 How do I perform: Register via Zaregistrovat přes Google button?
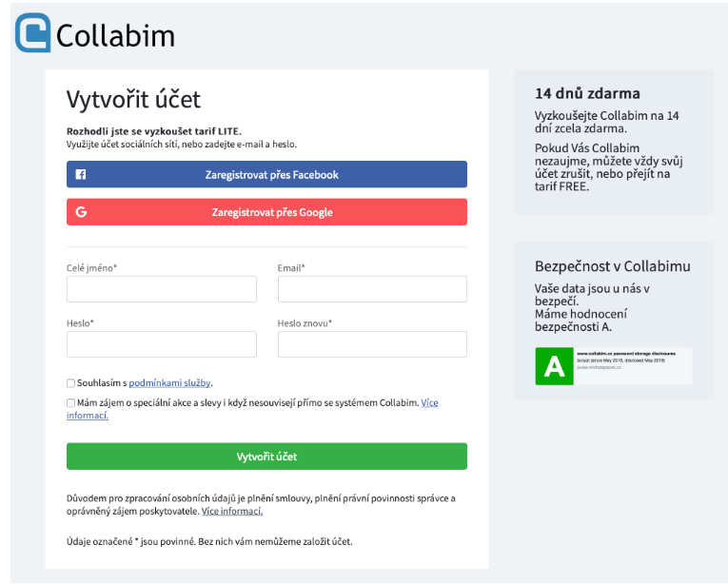(x=266, y=212)
